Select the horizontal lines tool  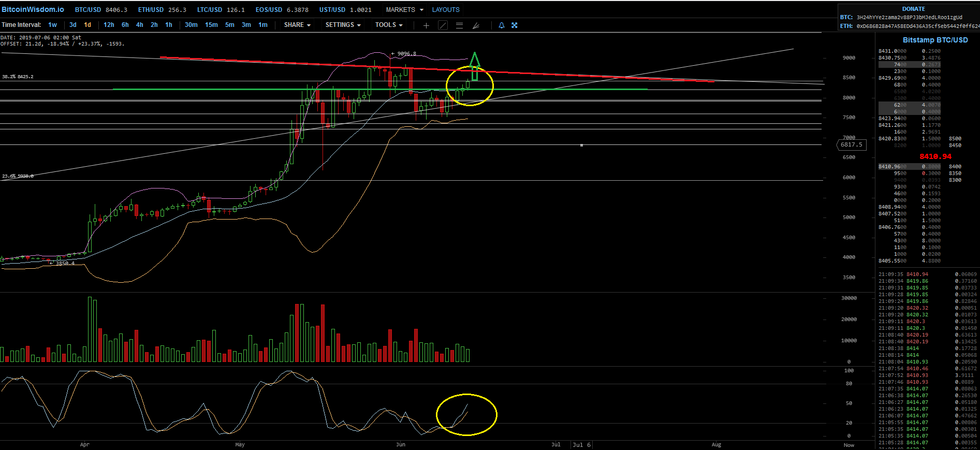click(x=459, y=25)
